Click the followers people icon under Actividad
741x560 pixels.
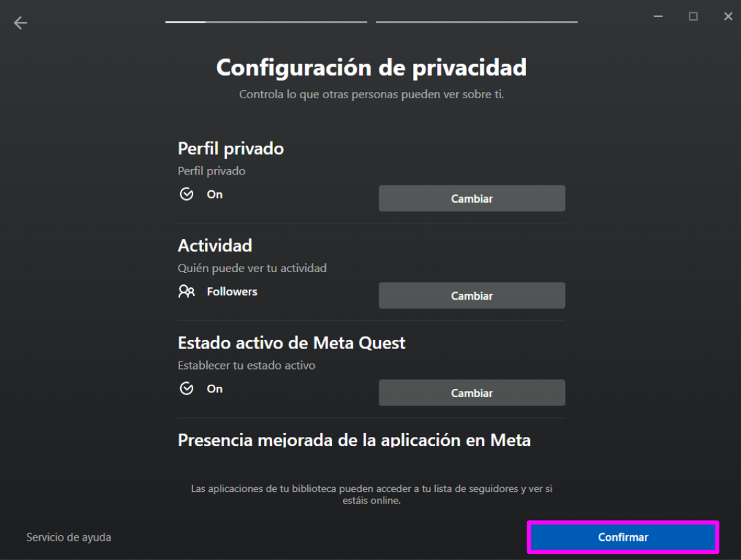[x=186, y=291]
